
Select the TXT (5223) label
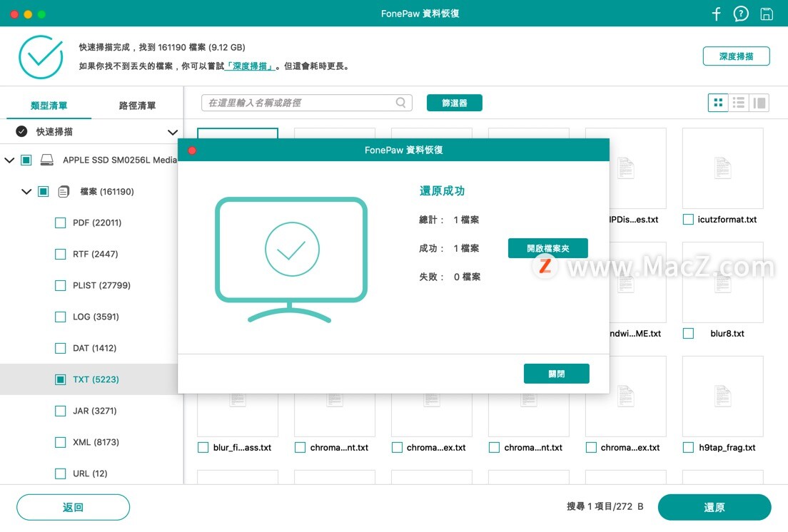point(96,379)
